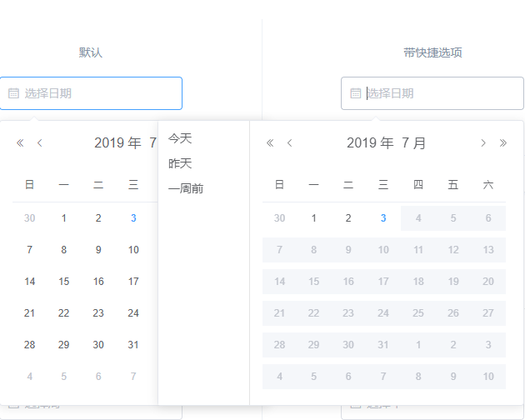Click the 六 weekday header
Image resolution: width=525 pixels, height=420 pixels.
[x=488, y=184]
